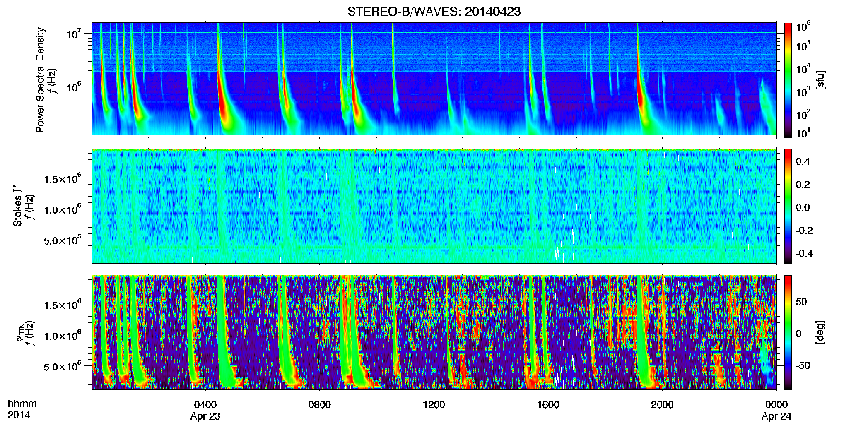Click the "0.4" label on Stokes V colorbar

(803, 162)
